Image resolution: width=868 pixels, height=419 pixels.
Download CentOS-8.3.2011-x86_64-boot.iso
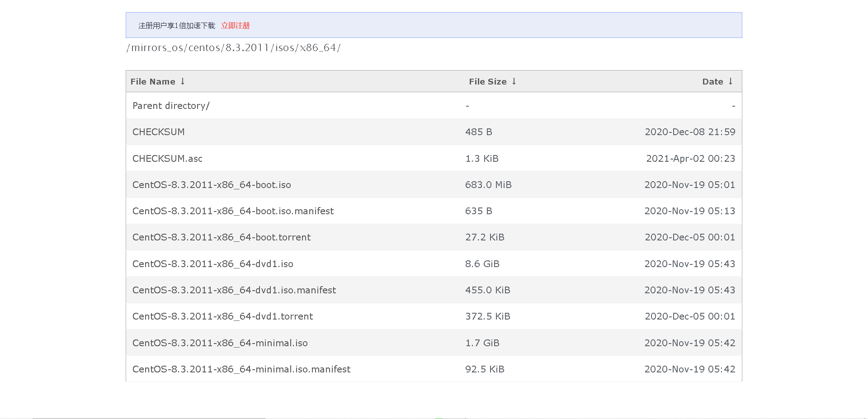(x=212, y=185)
